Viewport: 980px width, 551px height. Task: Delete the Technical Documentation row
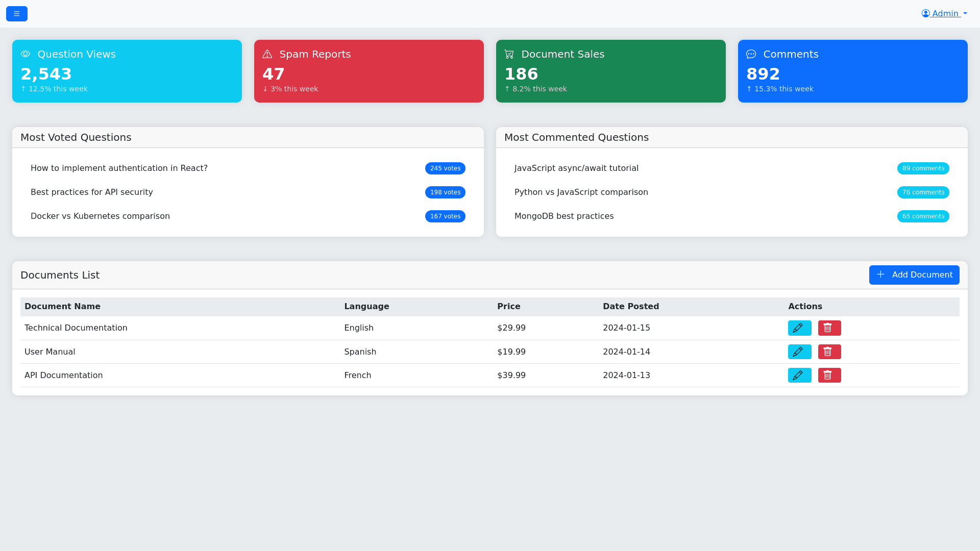(829, 328)
